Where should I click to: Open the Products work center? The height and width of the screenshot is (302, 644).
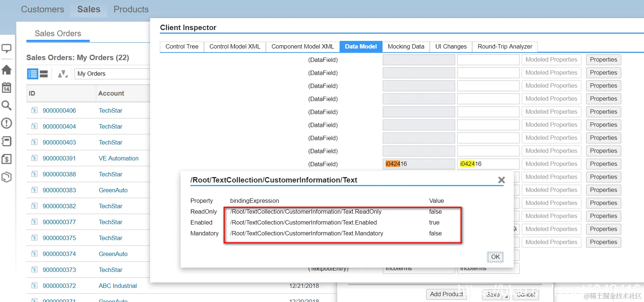131,9
